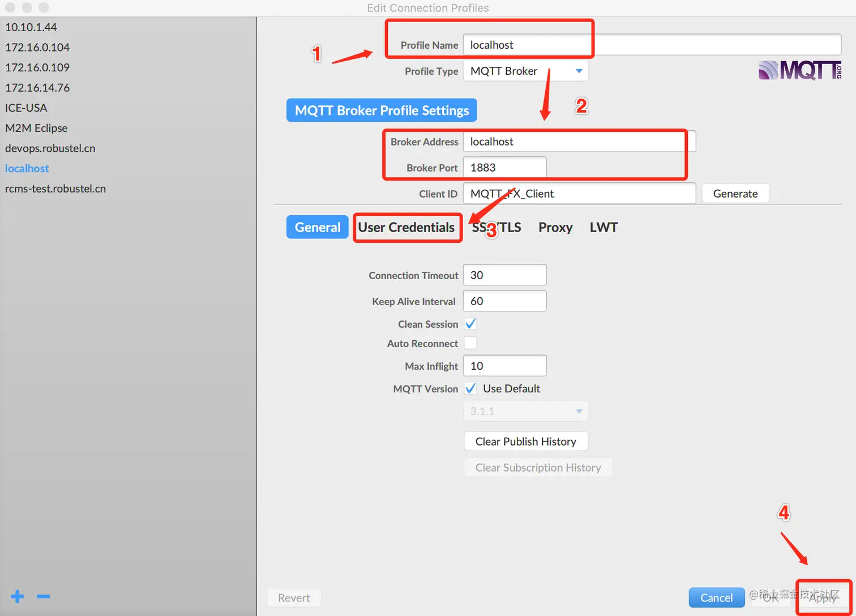Image resolution: width=856 pixels, height=616 pixels.
Task: Enable the Auto Reconnect checkbox
Action: tap(470, 343)
